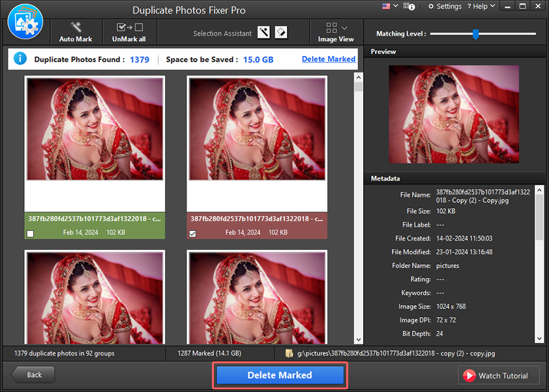Viewport: 549px width, 392px height.
Task: Open Settings from the title bar
Action: (x=445, y=7)
